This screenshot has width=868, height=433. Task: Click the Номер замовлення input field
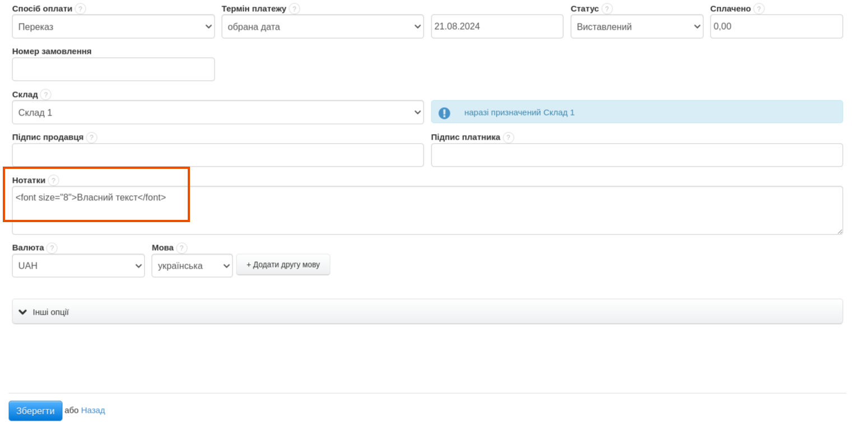pos(113,69)
